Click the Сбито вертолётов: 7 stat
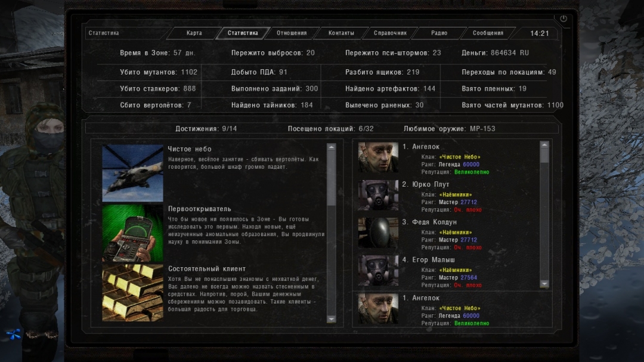 tap(156, 105)
